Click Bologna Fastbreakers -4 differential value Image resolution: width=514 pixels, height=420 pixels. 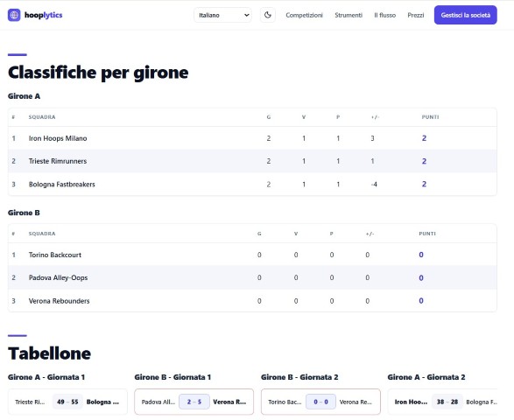[x=374, y=185]
